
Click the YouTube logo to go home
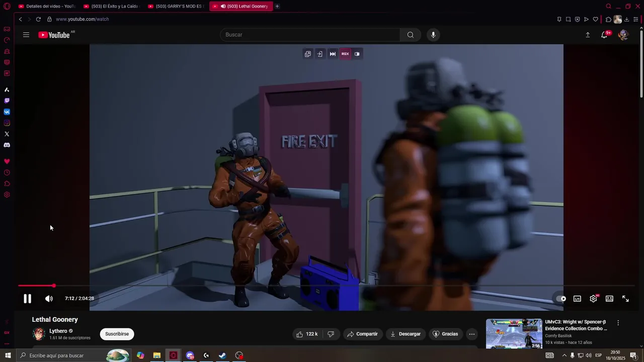[54, 35]
